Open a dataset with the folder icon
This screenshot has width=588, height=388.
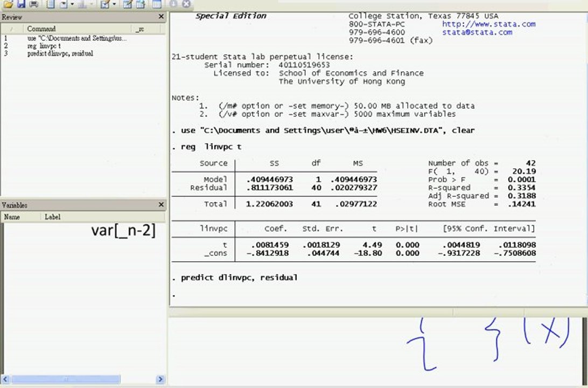click(8, 4)
